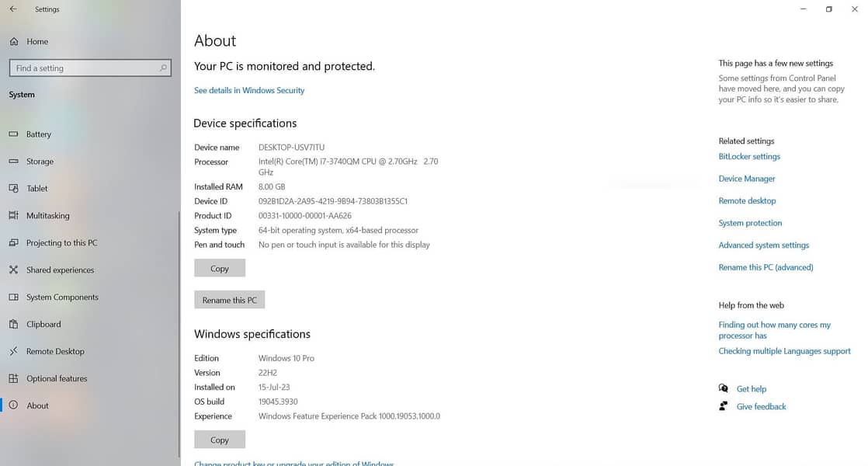Click the sidebar vertical scrollbar
This screenshot has width=868, height=466.
coord(179,334)
